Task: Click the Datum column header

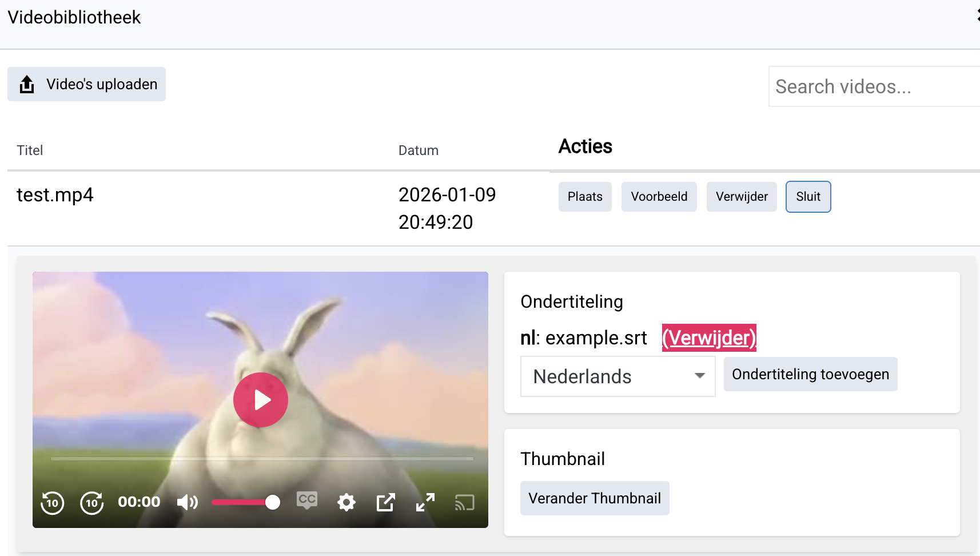Action: tap(419, 150)
